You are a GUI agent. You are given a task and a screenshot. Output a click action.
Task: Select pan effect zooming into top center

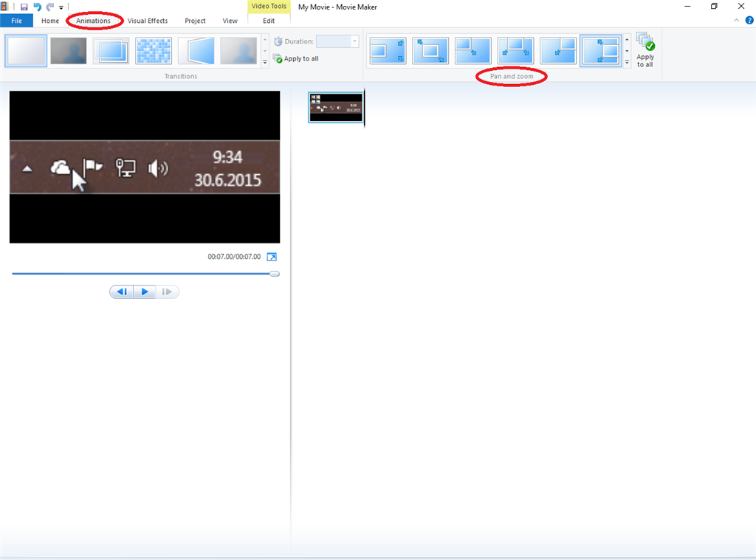coord(515,51)
